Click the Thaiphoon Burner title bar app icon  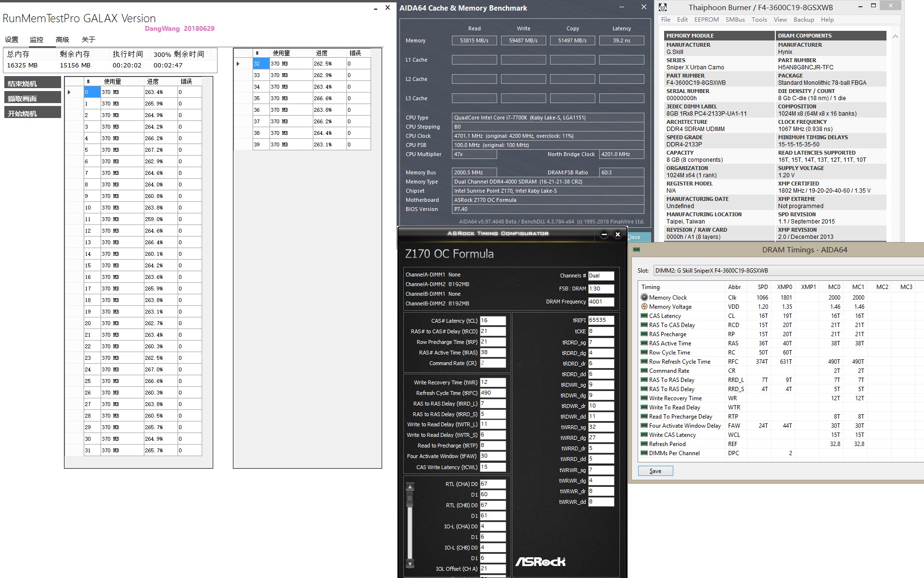663,7
